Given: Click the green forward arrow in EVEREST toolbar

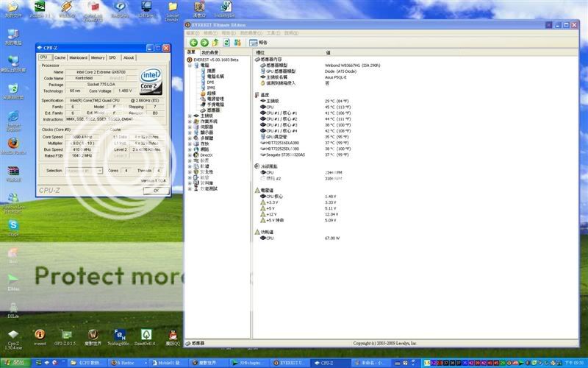Looking at the screenshot, I should [204, 43].
